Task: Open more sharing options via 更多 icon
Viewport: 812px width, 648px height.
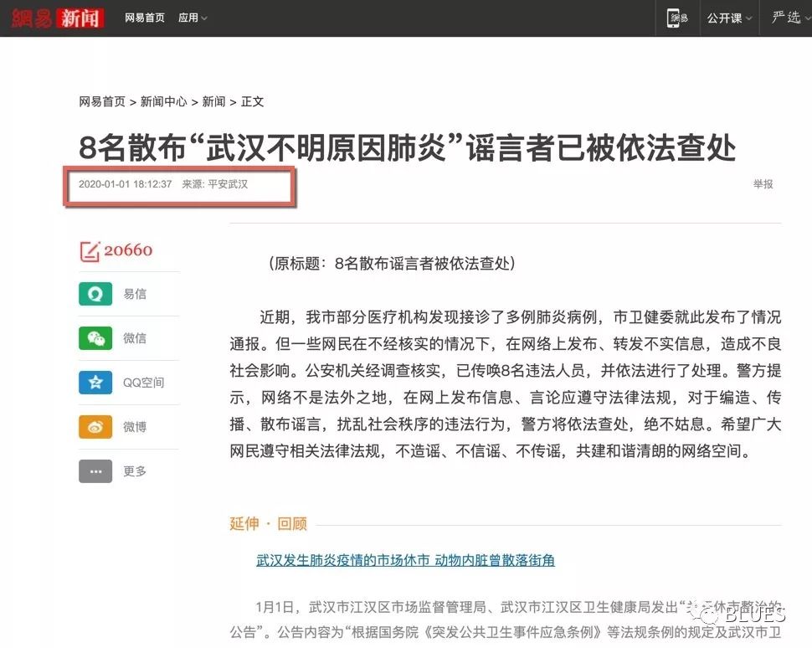Action: (95, 471)
